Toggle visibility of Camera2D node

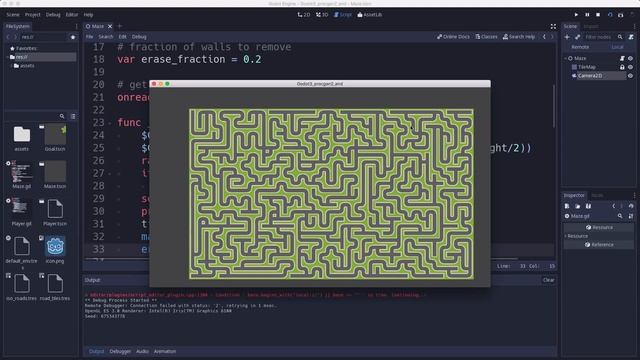tap(630, 76)
